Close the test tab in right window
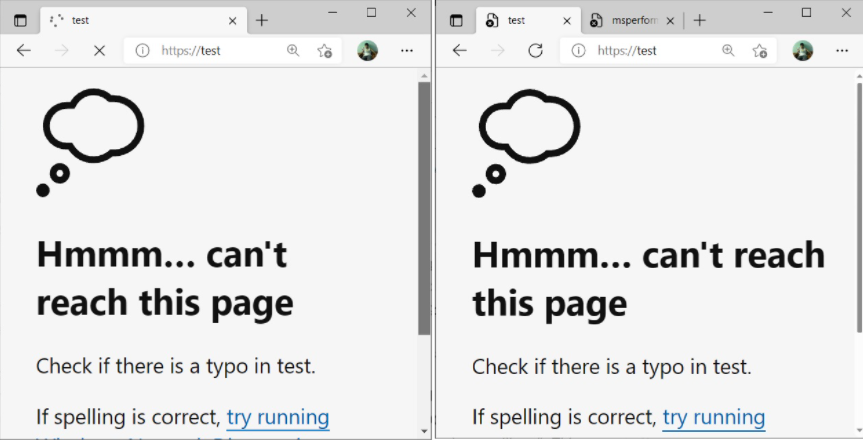Screen dimensions: 863x440 click(567, 21)
